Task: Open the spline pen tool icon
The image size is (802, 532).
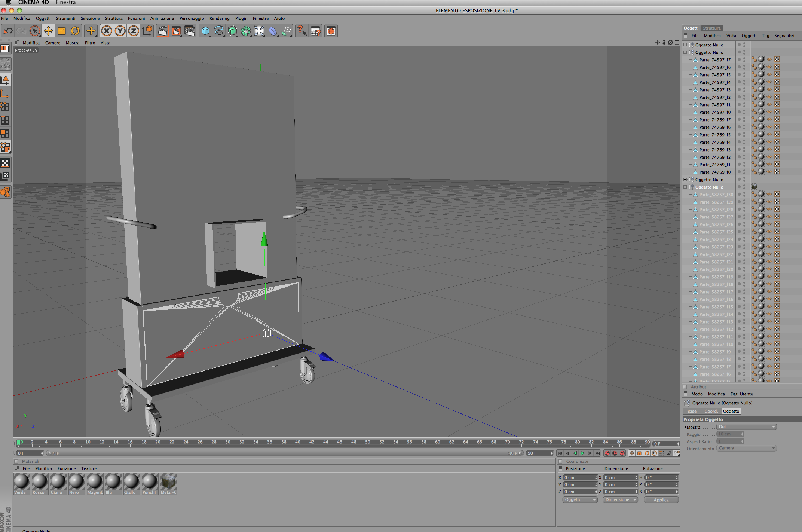Action: 218,31
